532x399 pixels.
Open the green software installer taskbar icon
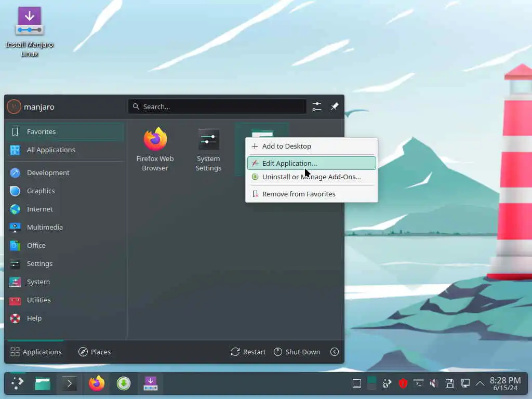(x=124, y=384)
